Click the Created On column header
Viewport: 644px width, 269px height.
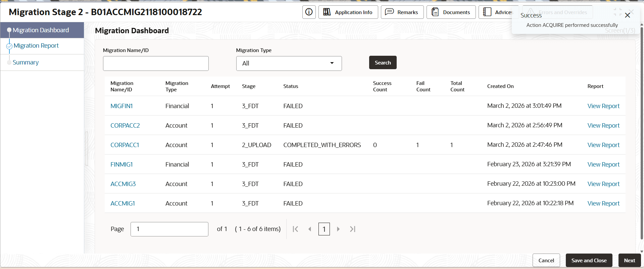[x=500, y=86]
